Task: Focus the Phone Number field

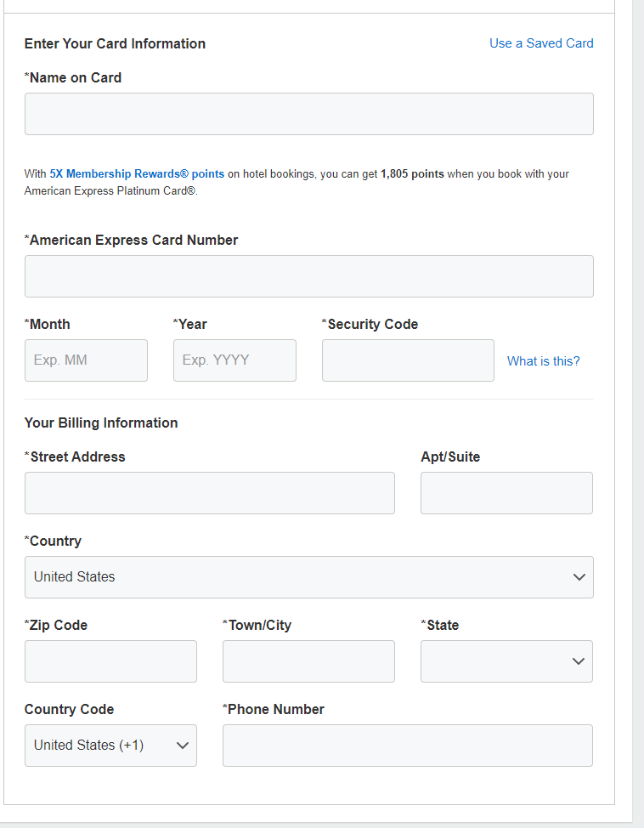Action: [408, 746]
